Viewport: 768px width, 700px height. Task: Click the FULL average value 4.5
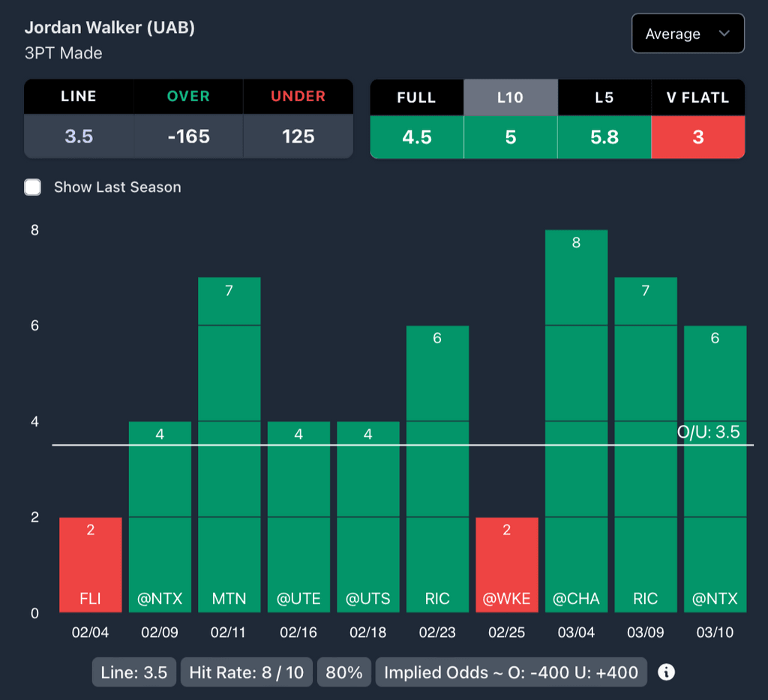417,137
